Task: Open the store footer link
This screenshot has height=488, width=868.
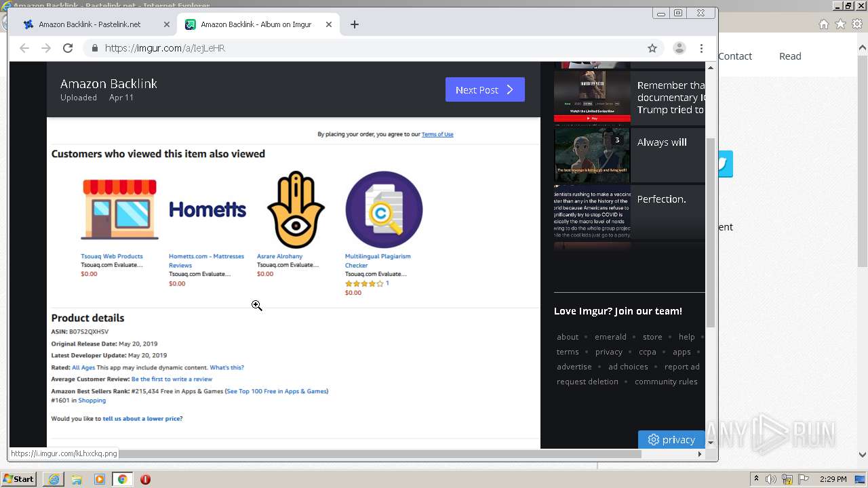Action: [x=652, y=337]
